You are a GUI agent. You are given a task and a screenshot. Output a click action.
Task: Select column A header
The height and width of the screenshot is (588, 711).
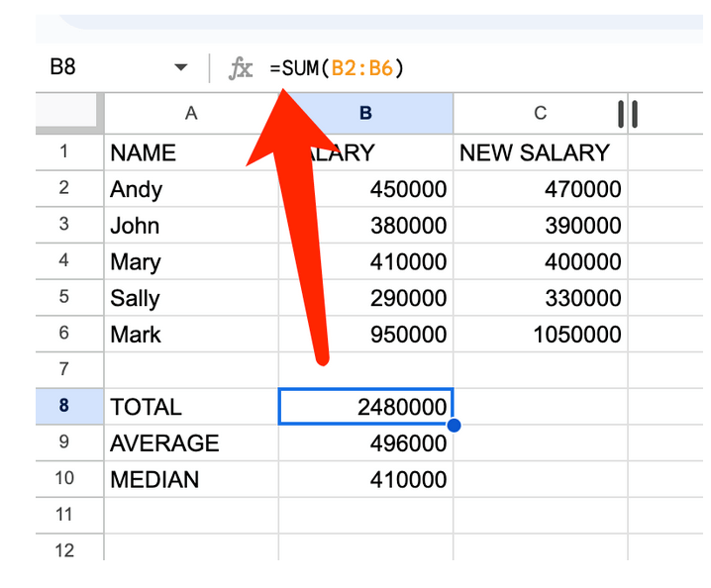(191, 113)
